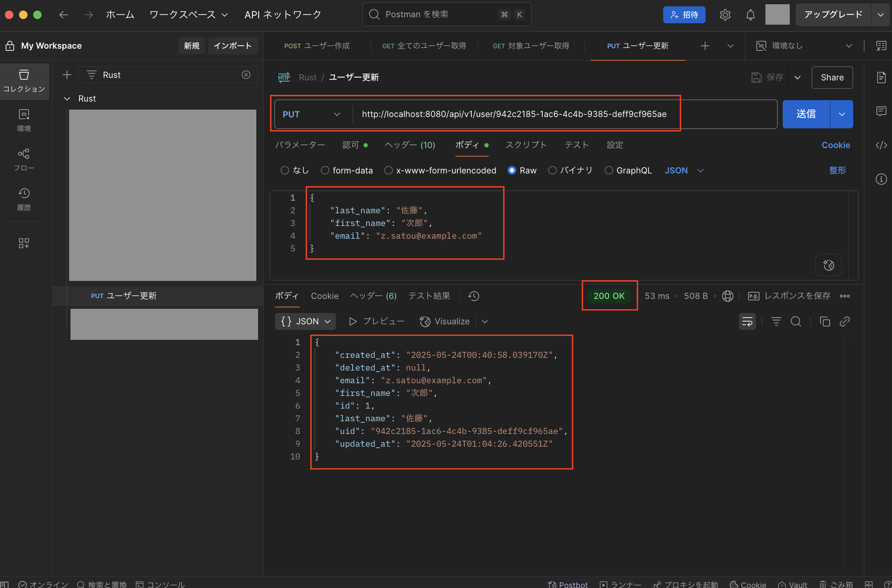Screen dimensions: 892x588
Task: Open the Flows (フロー) sidebar panel
Action: tap(24, 160)
